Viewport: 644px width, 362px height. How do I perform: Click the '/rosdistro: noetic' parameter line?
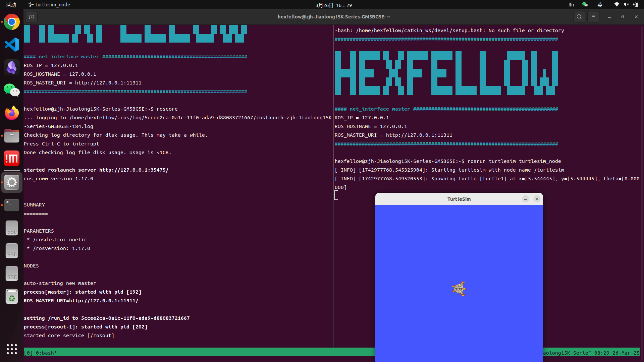click(57, 240)
